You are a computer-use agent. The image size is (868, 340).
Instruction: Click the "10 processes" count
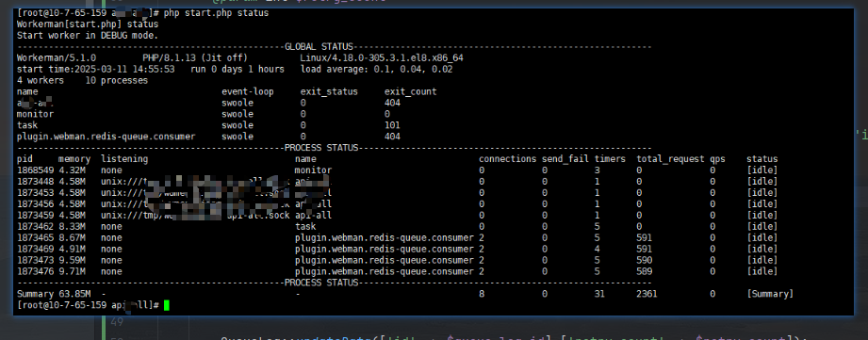pyautogui.click(x=117, y=80)
